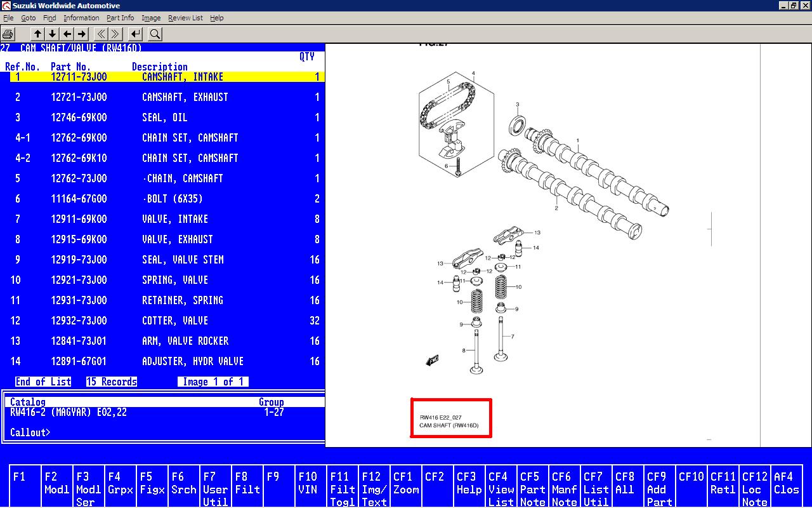Click the AF4 Clos button

click(x=787, y=486)
